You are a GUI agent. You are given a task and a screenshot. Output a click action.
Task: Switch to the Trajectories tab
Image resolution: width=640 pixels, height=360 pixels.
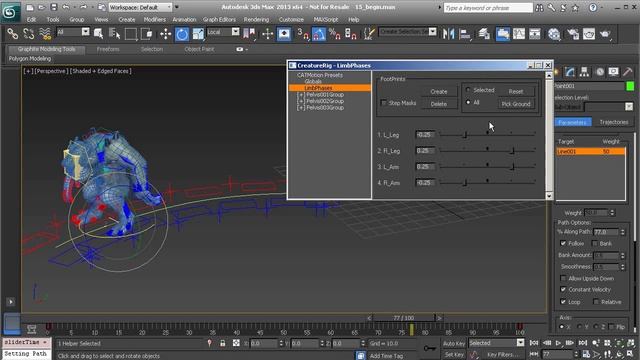[613, 122]
